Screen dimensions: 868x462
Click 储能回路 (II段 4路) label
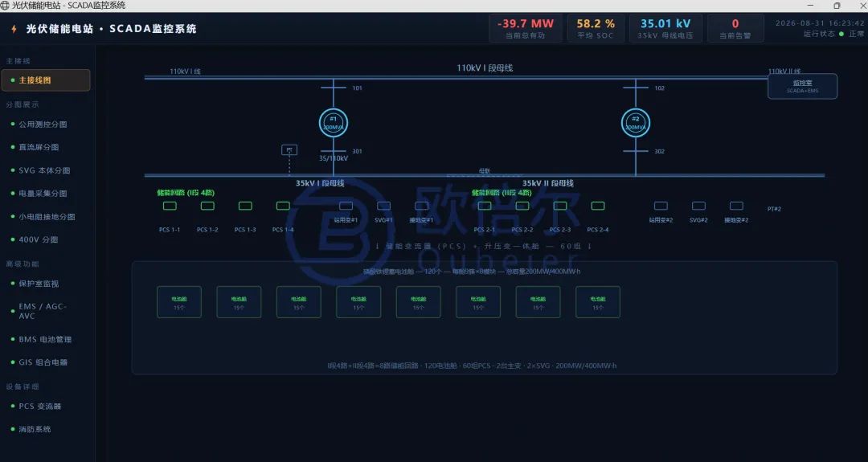click(x=502, y=193)
